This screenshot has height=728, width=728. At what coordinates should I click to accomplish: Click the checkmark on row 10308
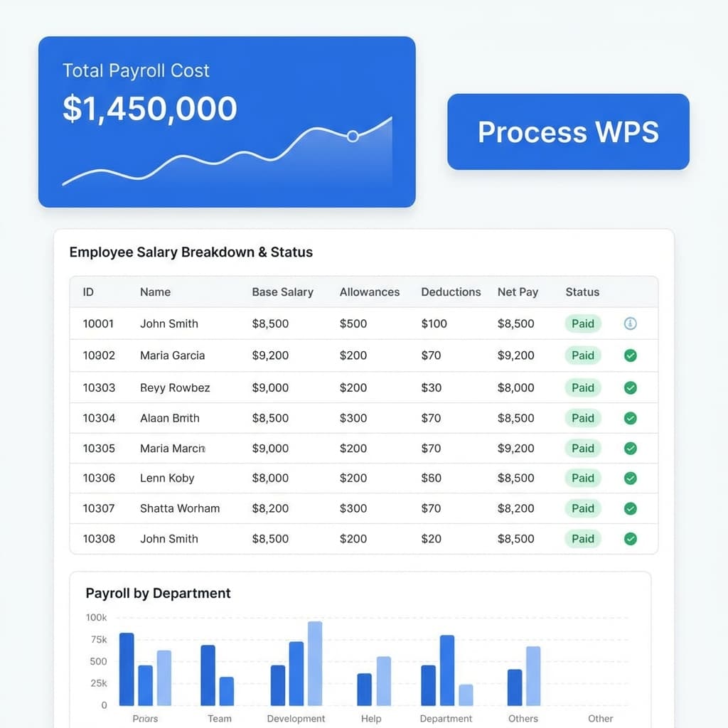coord(631,539)
